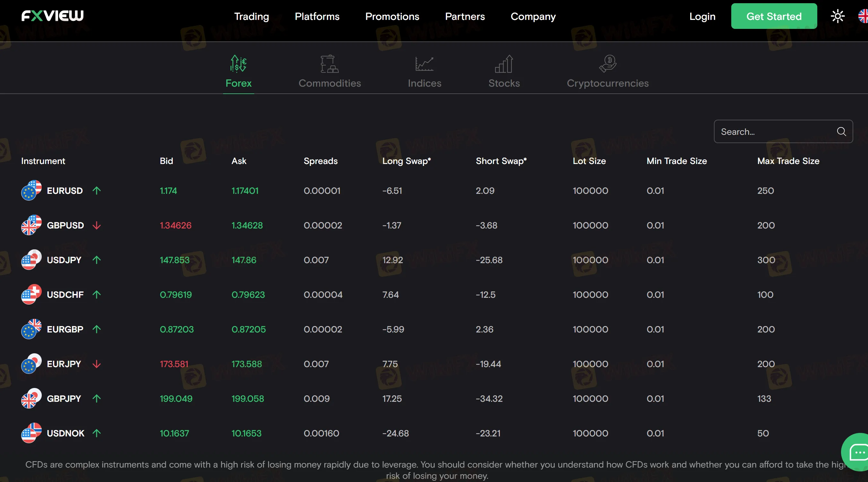Focus the Search instruments field
Screen dimensions: 868x482
click(x=783, y=131)
